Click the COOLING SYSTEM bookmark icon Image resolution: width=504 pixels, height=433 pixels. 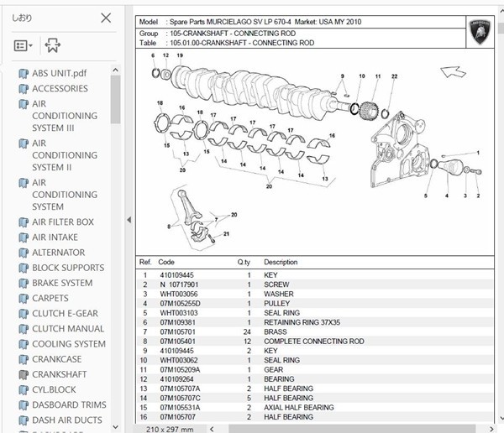[x=24, y=344]
